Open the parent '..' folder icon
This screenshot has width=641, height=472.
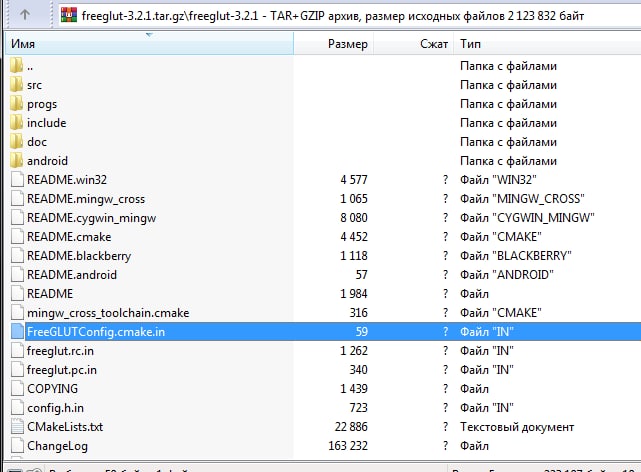(16, 66)
